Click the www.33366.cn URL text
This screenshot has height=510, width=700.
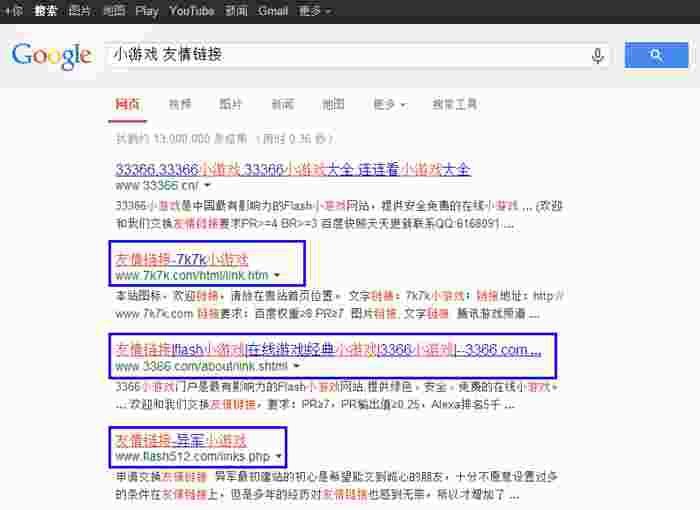pyautogui.click(x=157, y=185)
